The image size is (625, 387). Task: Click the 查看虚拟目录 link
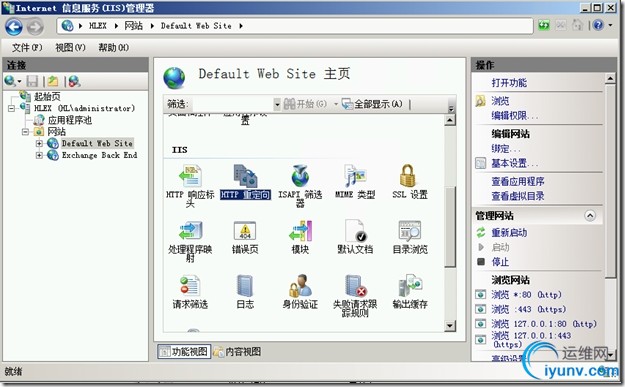point(518,196)
